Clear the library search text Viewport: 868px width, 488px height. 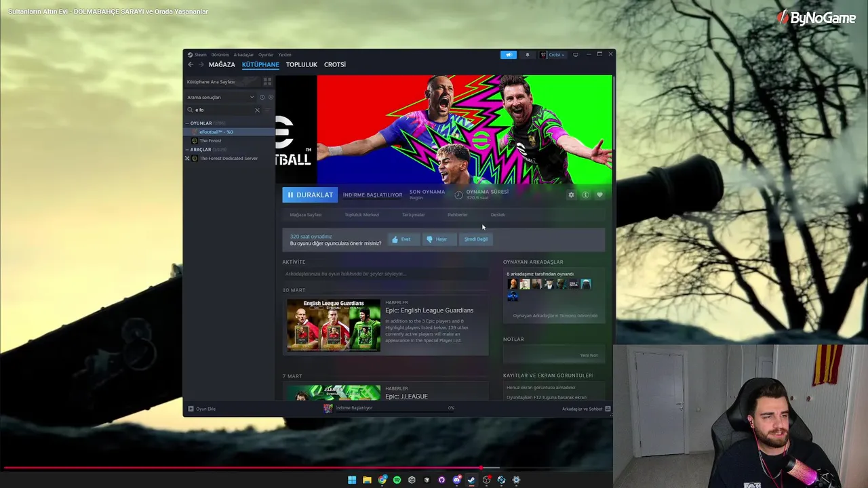257,110
